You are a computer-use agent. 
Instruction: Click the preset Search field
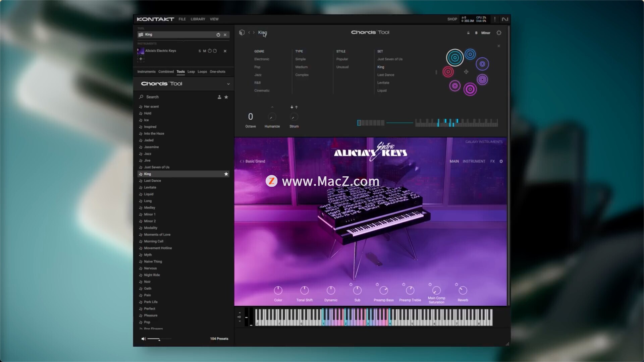[177, 97]
